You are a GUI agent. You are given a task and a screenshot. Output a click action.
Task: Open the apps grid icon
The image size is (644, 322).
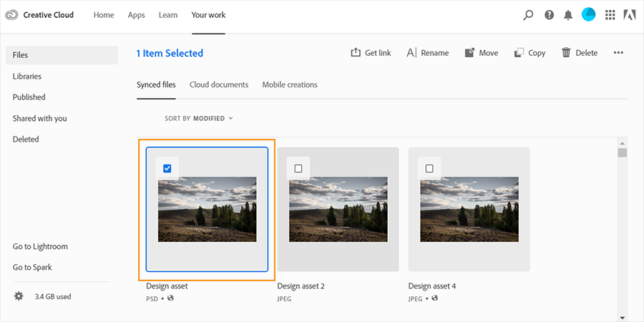(x=610, y=15)
